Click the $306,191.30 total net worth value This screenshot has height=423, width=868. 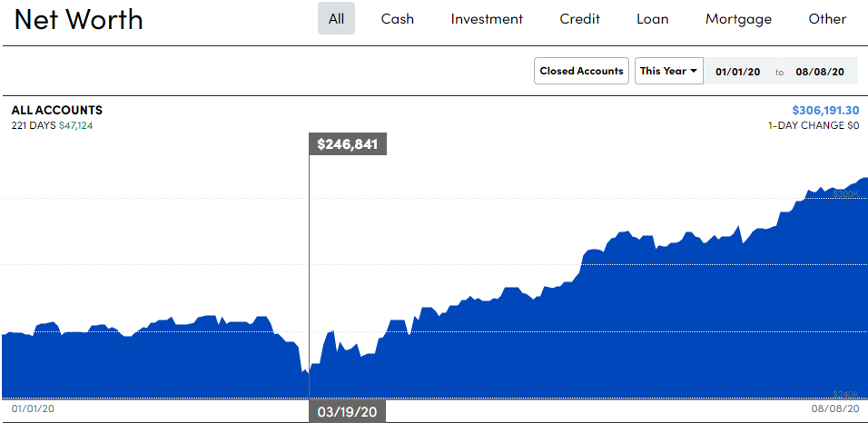[825, 110]
